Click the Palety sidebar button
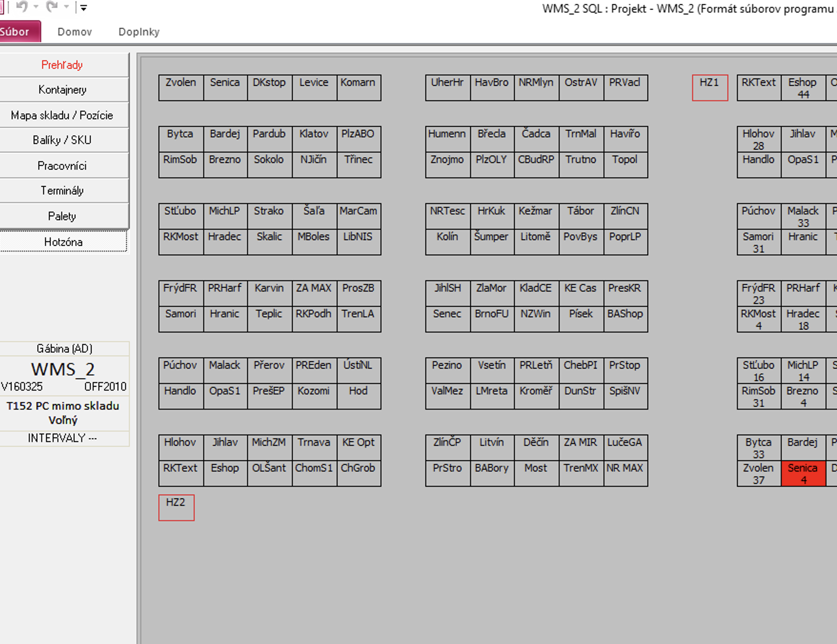837x644 pixels. click(62, 216)
